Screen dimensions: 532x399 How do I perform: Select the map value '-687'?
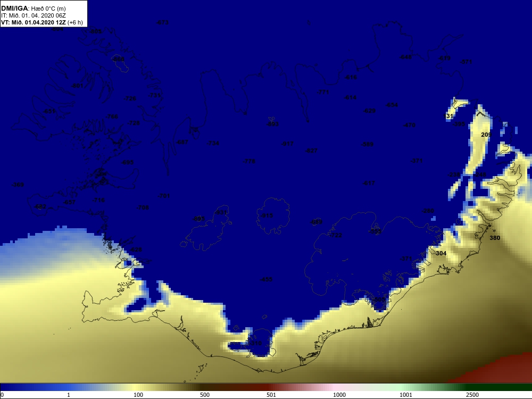point(182,142)
